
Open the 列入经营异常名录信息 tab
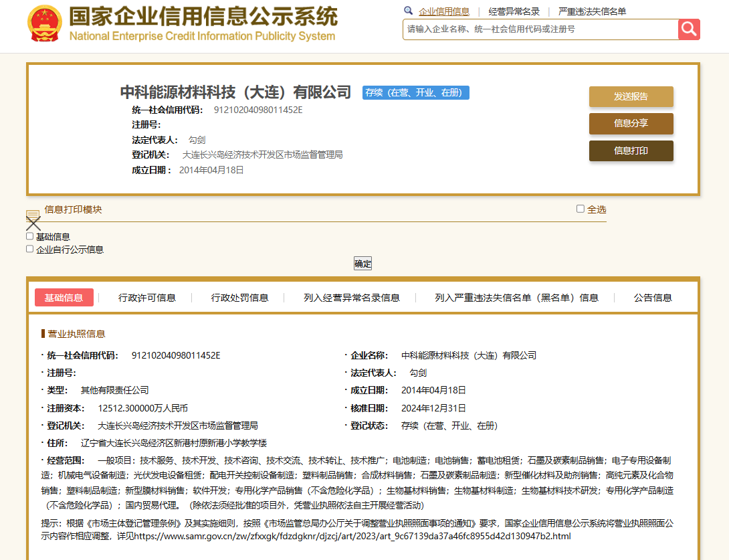coord(352,298)
